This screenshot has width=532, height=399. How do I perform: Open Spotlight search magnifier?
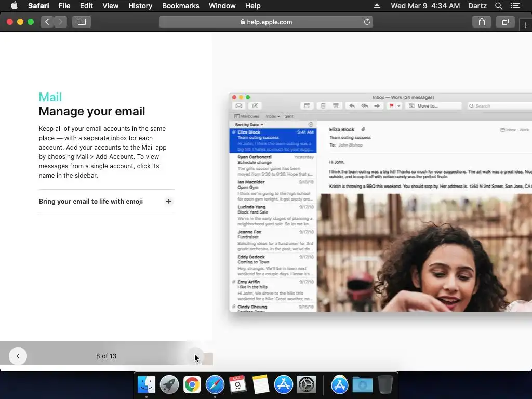pos(498,6)
